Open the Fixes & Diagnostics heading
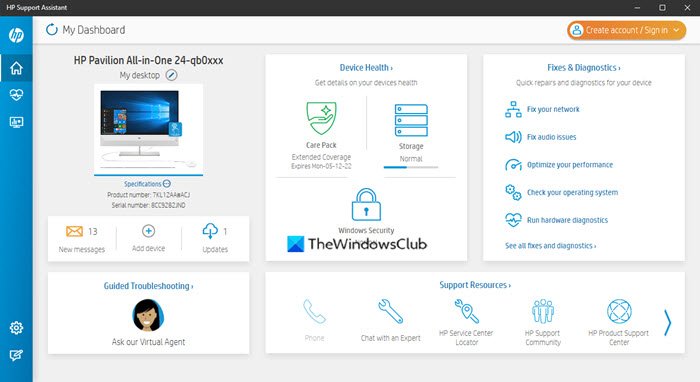 [x=583, y=68]
